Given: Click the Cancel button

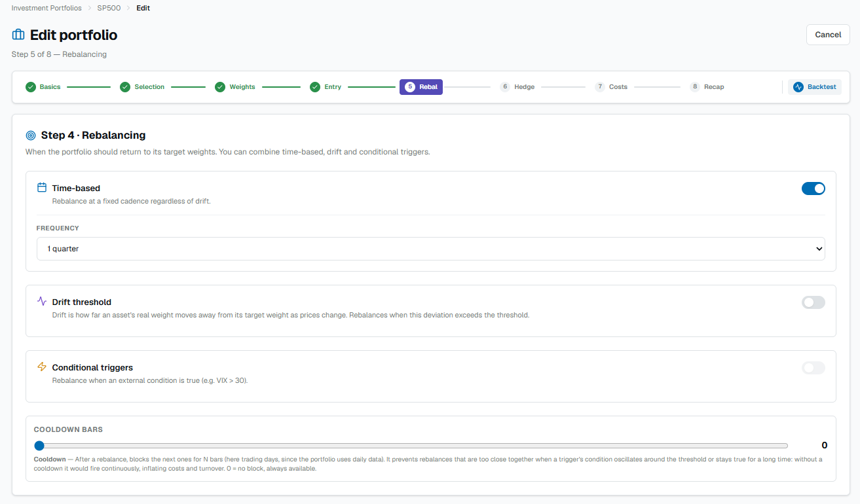Looking at the screenshot, I should pyautogui.click(x=828, y=35).
